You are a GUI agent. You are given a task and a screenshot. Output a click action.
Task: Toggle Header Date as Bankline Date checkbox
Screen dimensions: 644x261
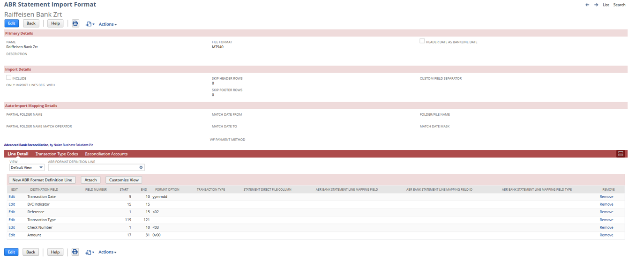click(422, 41)
